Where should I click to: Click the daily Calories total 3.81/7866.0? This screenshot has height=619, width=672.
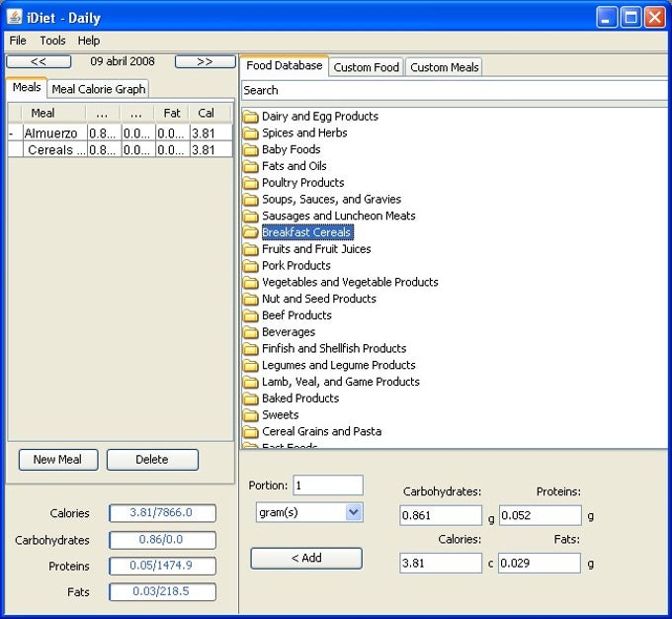(162, 512)
